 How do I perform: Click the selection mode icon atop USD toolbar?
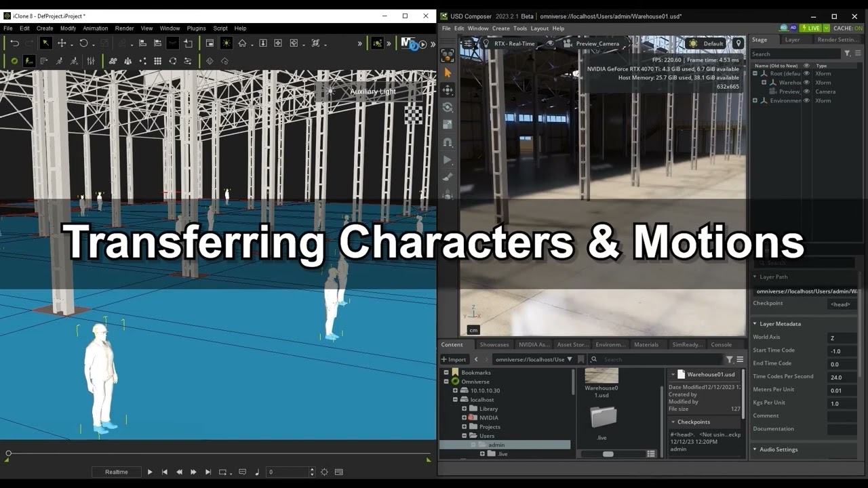pos(448,55)
